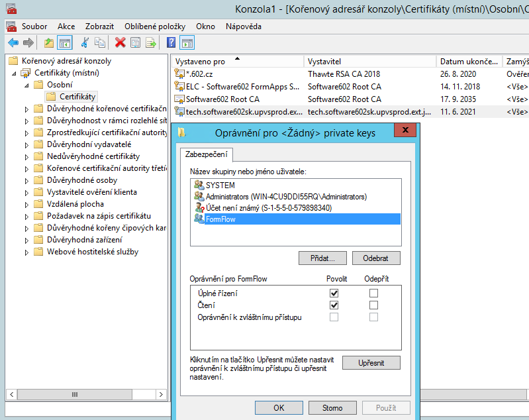Collapse the Osobní tree node
Image resolution: width=529 pixels, height=420 pixels.
click(x=26, y=85)
